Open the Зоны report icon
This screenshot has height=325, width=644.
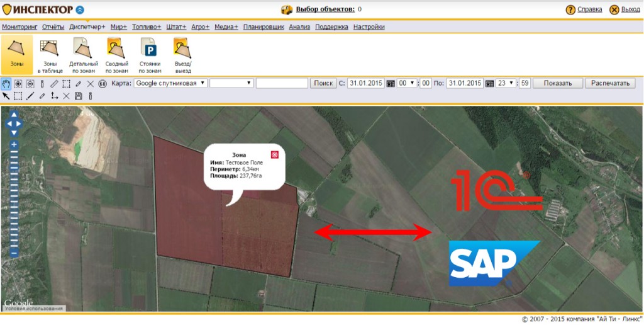coord(16,54)
